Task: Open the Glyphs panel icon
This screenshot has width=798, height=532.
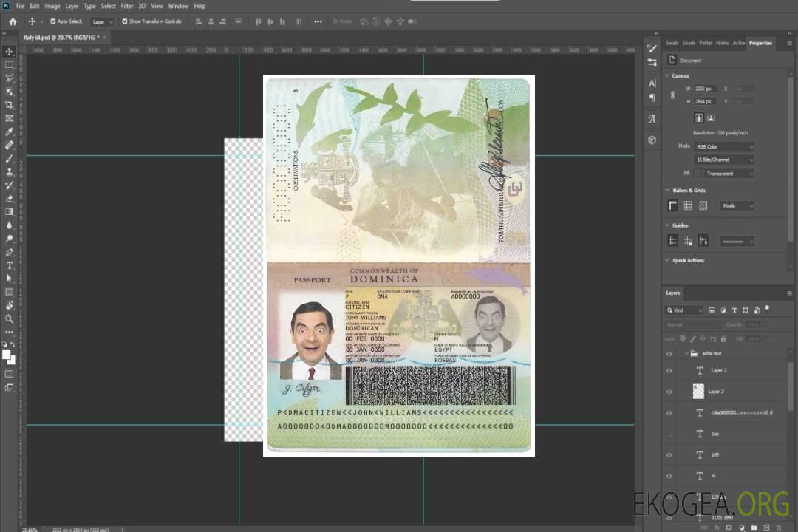Action: (x=652, y=119)
